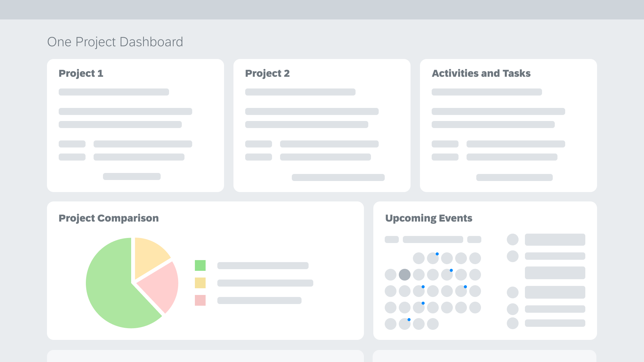
Task: Click bottom button placeholder in Activities and Tasks card
Action: coord(514,178)
